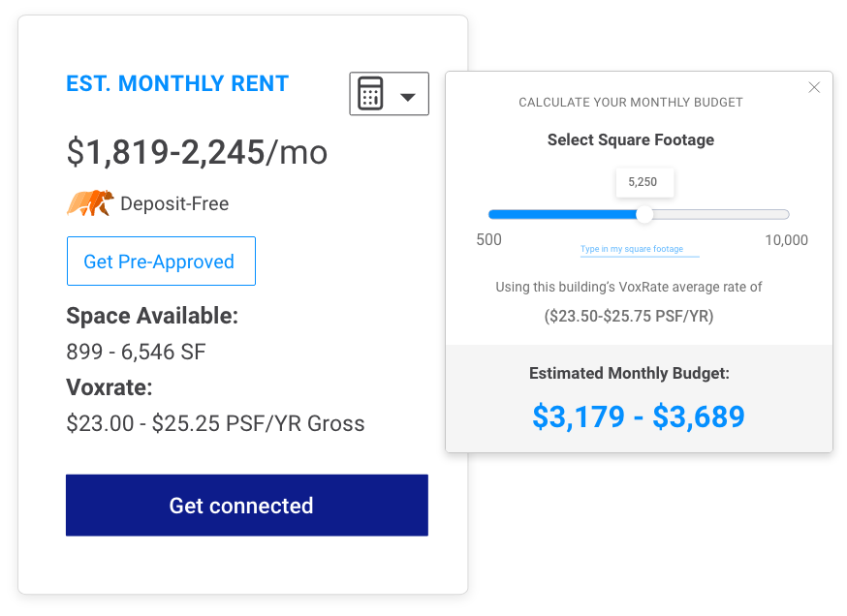Click the Get Pre-Approved button
Viewport: 847px width, 616px height.
[x=161, y=261]
